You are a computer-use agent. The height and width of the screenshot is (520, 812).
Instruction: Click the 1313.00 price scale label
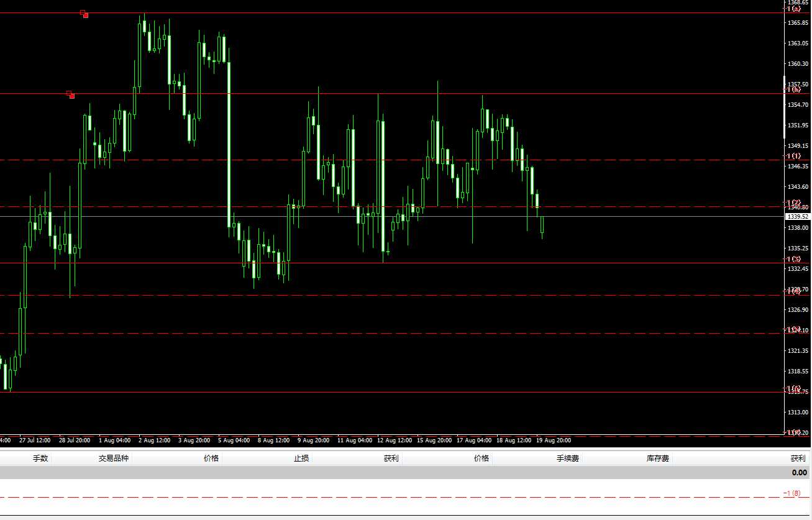[x=798, y=413]
